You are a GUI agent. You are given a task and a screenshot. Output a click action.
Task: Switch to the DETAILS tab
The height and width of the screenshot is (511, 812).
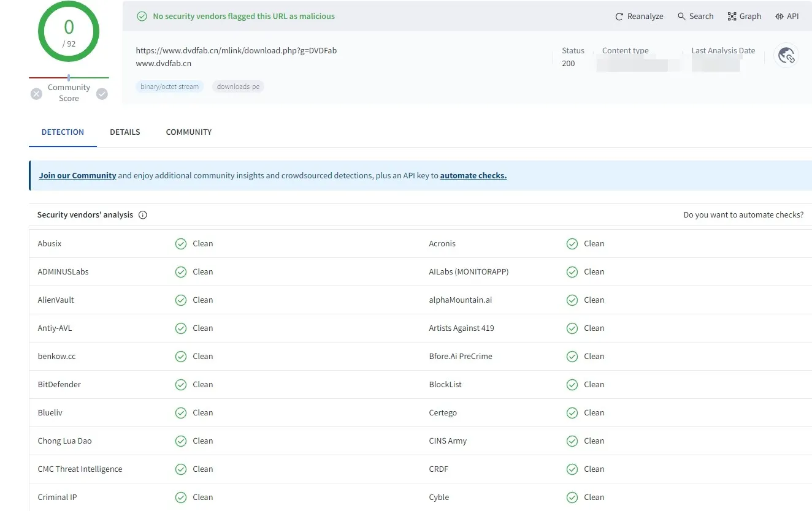pos(124,132)
